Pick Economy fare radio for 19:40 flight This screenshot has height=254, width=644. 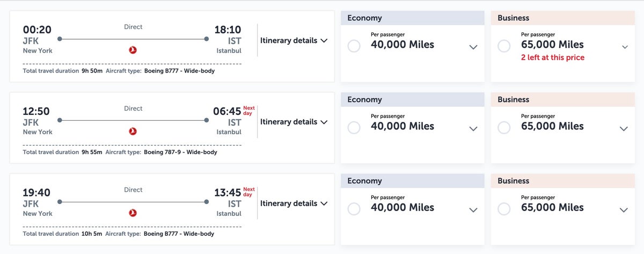[x=354, y=209]
